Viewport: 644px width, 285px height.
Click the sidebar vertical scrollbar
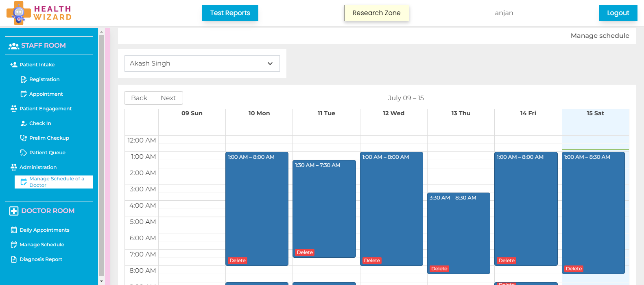coord(101,155)
